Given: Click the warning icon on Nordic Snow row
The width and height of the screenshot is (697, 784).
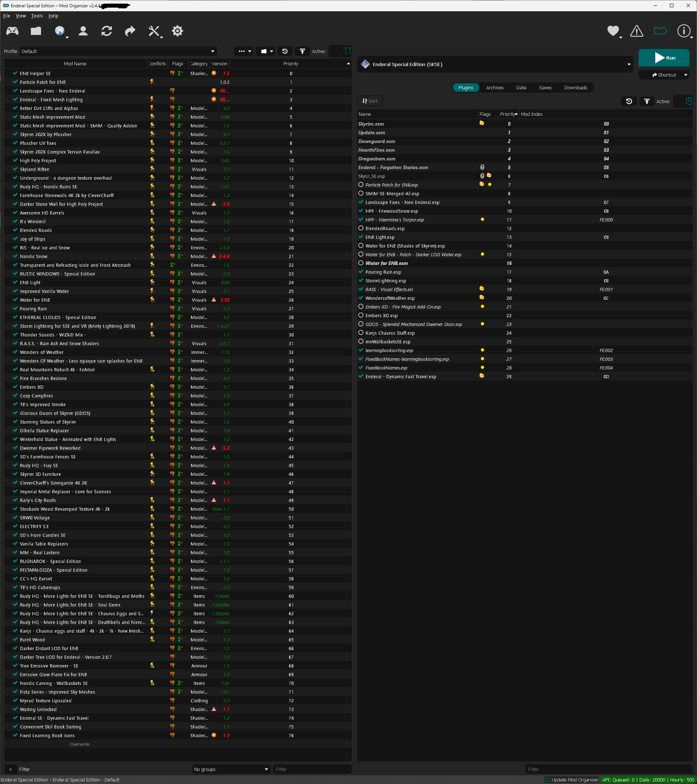Looking at the screenshot, I should pos(214,256).
